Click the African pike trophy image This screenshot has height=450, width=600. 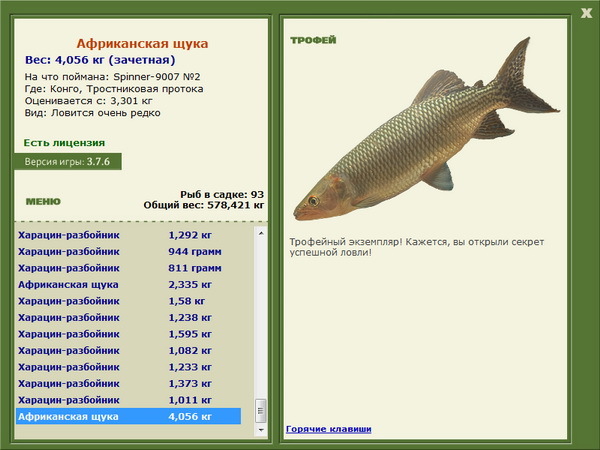pyautogui.click(x=426, y=129)
